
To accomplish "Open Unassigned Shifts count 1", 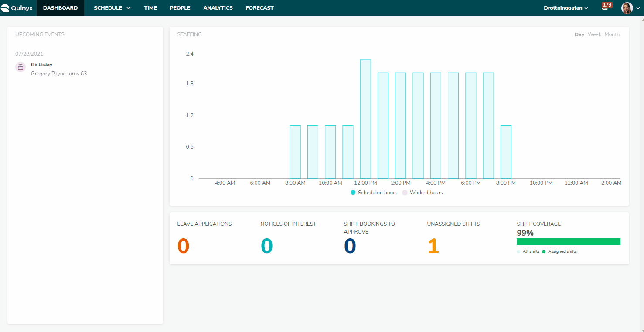I will tap(433, 246).
